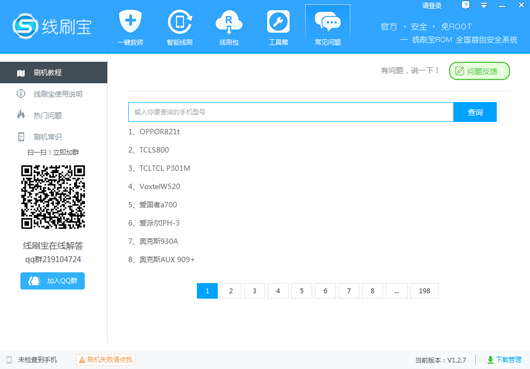Open the 线刷包 ROM package section
The width and height of the screenshot is (530, 369).
point(229,27)
